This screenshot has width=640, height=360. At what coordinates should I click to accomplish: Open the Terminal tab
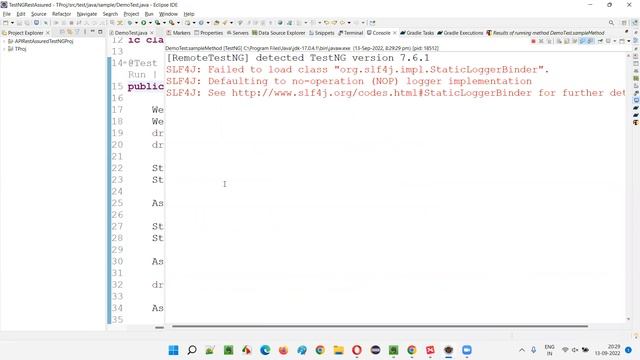coord(351,33)
